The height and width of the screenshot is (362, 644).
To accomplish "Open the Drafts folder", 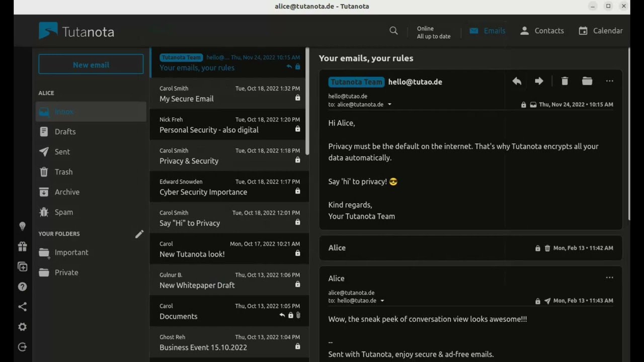I will [65, 132].
